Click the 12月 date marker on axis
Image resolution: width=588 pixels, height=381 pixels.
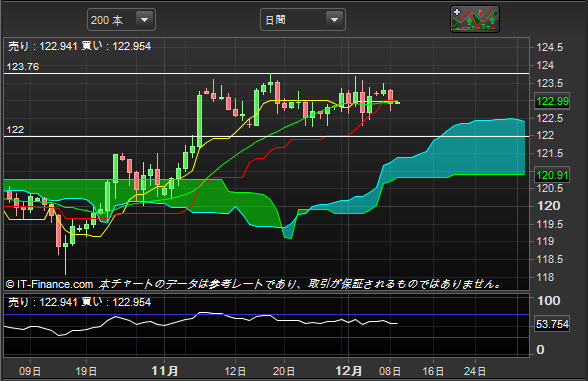[x=348, y=371]
